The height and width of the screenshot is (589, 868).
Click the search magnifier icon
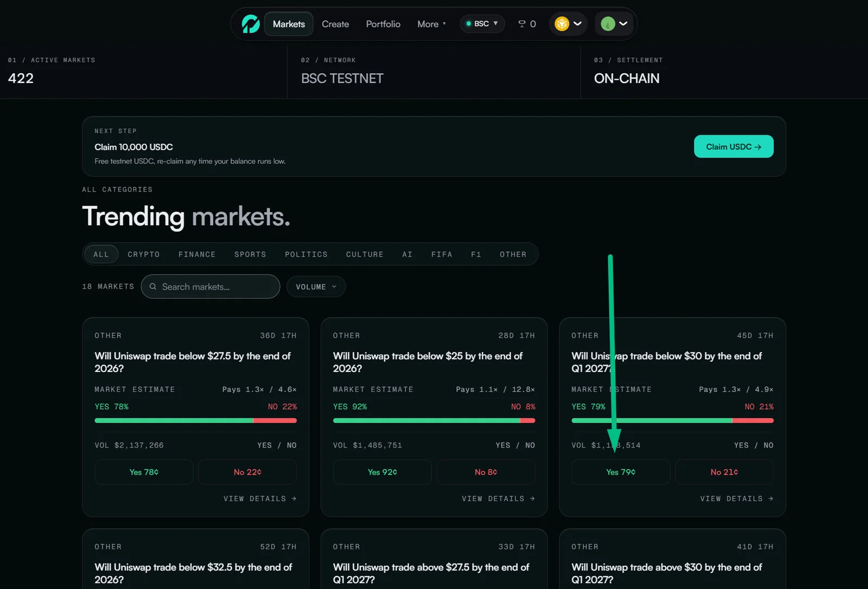click(153, 286)
